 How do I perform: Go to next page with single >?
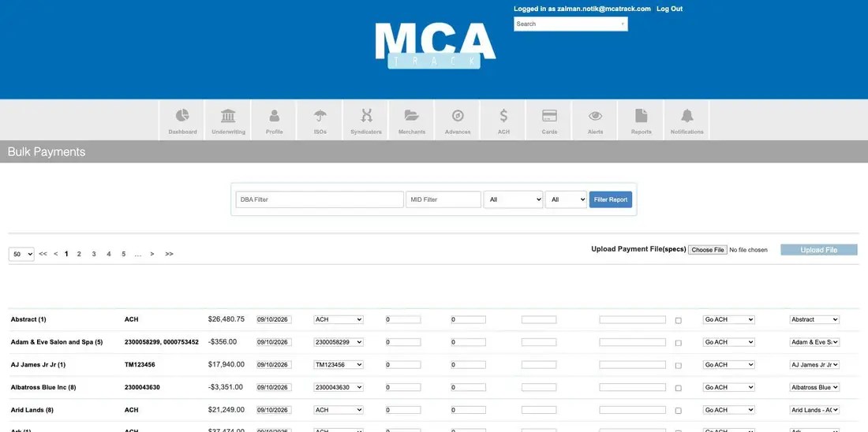click(x=152, y=254)
